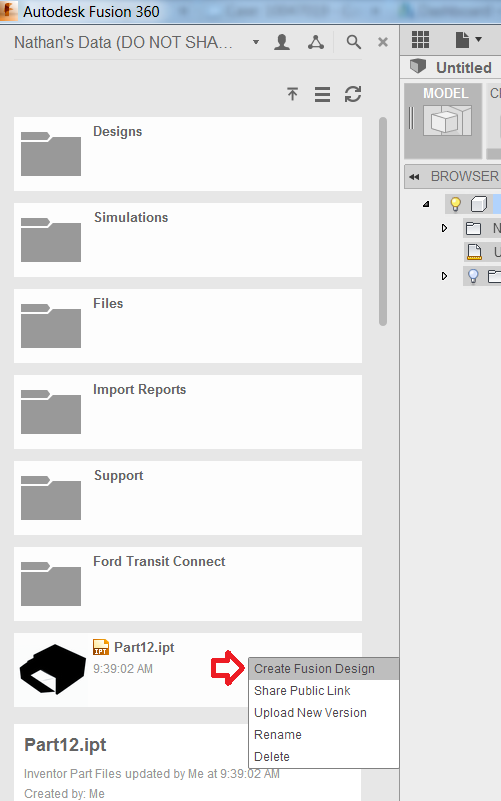Toggle Origin visibility lightbulb
Image resolution: width=501 pixels, height=801 pixels.
pyautogui.click(x=473, y=276)
